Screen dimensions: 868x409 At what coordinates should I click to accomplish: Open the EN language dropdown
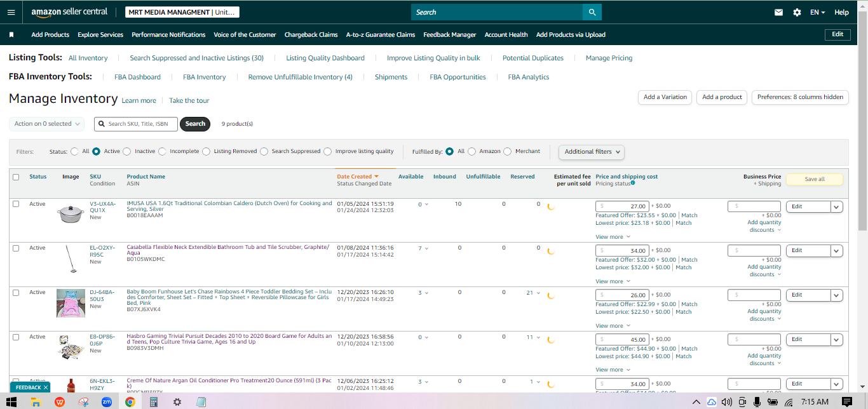pyautogui.click(x=817, y=12)
